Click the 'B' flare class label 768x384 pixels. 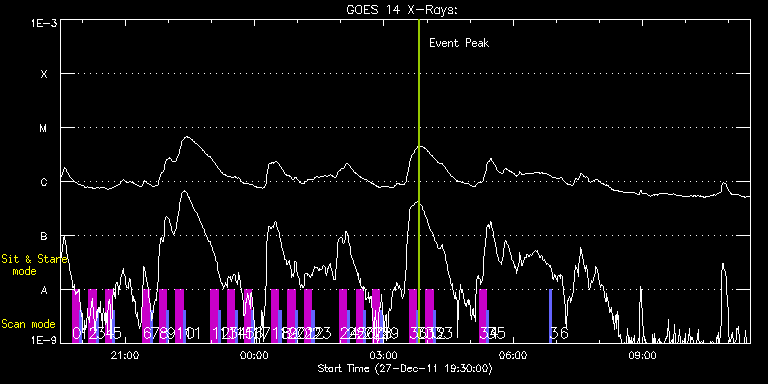(x=44, y=236)
